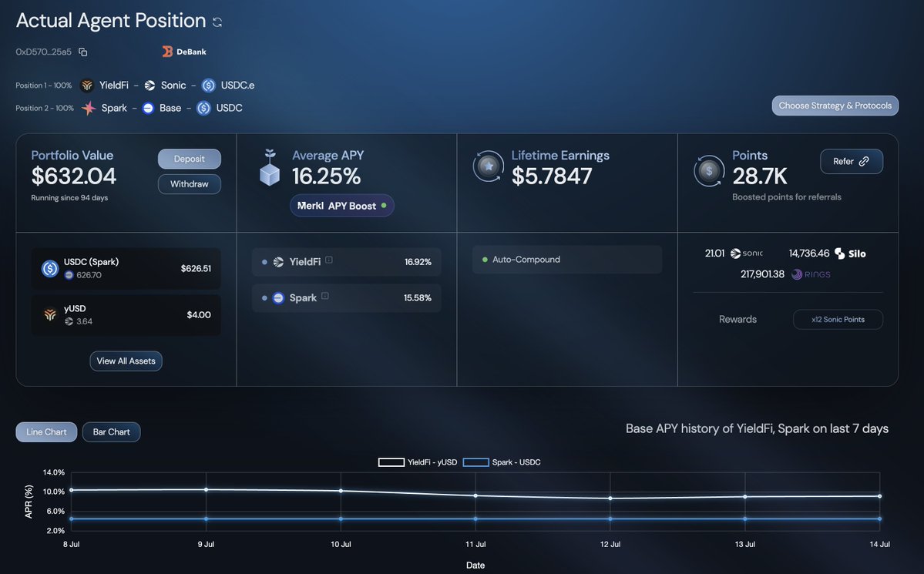Click View All Assets
Viewport: 924px width, 574px height.
126,361
